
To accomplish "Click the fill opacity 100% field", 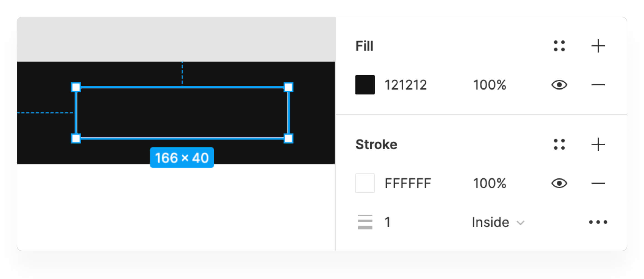I will [489, 85].
